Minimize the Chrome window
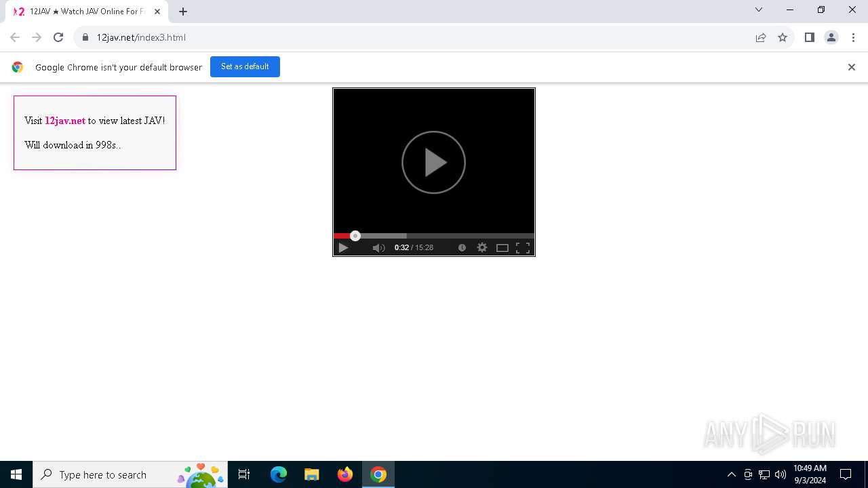The height and width of the screenshot is (488, 868). click(x=790, y=9)
